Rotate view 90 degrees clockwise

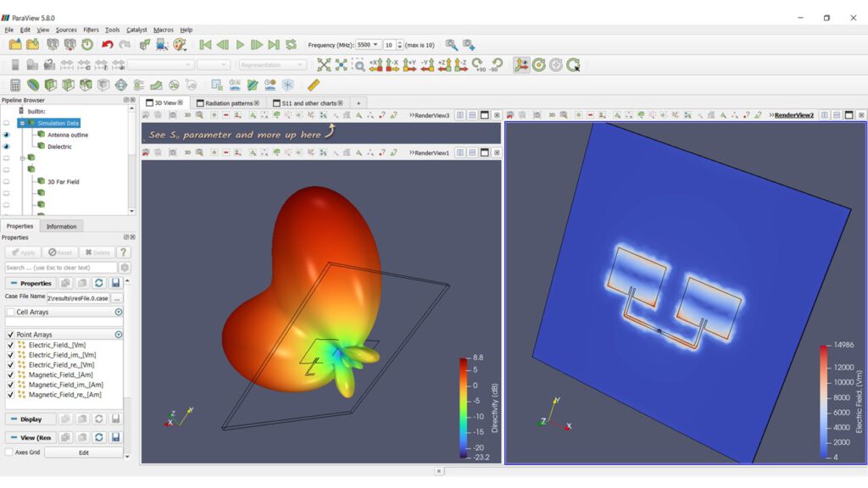point(478,65)
